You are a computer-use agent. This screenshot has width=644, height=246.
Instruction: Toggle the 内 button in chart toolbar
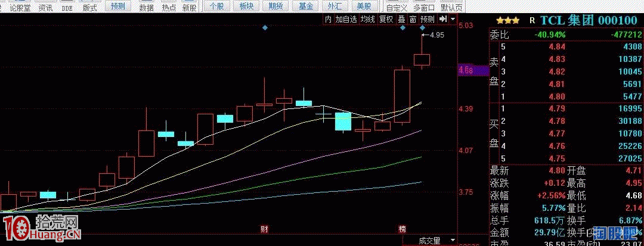(x=328, y=19)
